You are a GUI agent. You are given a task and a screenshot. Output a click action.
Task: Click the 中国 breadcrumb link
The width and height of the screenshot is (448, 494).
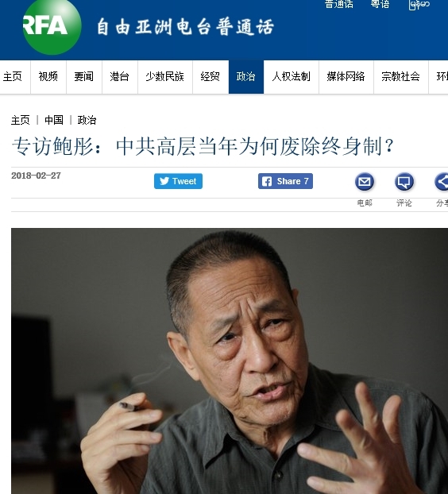(x=54, y=120)
